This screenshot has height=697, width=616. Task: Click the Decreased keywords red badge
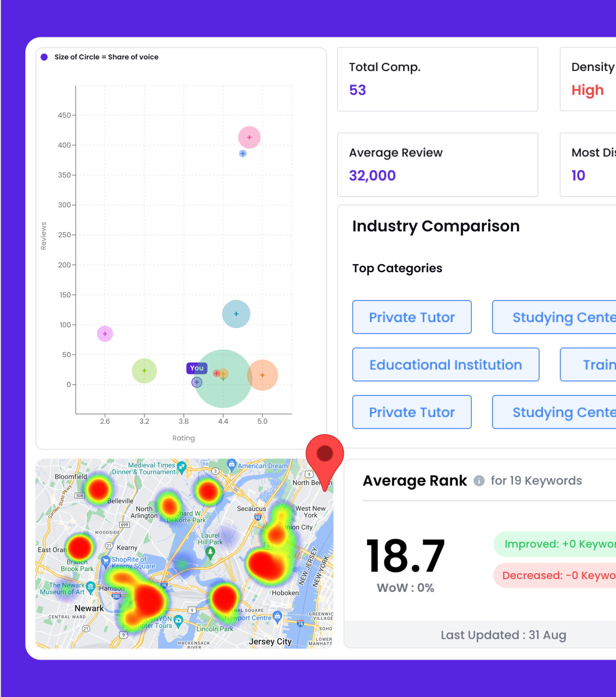click(555, 575)
